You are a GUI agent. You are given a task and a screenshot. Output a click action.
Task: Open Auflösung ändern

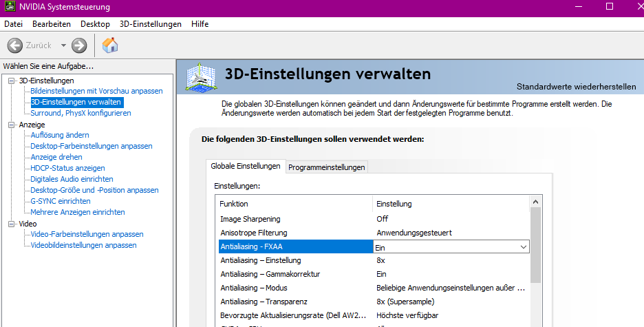point(60,135)
